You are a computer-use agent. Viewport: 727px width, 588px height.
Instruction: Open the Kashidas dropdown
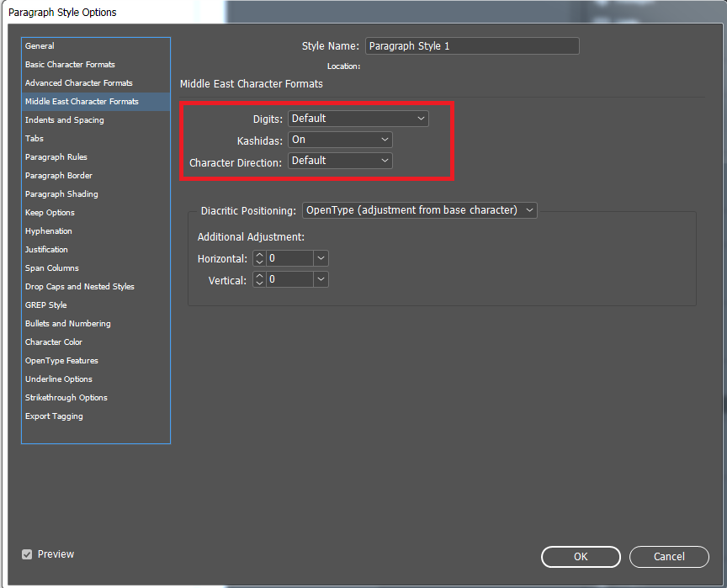tap(340, 140)
